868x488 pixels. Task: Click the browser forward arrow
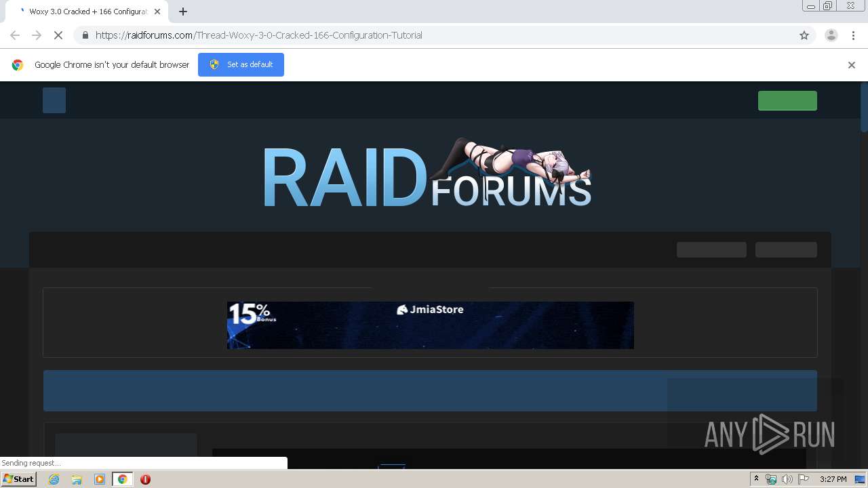click(37, 35)
